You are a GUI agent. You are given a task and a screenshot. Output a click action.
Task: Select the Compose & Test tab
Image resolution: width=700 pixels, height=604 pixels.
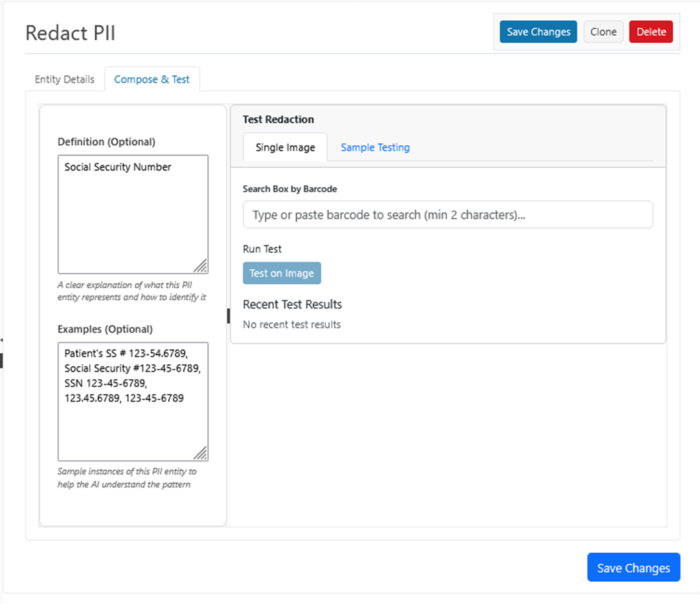[x=152, y=79]
